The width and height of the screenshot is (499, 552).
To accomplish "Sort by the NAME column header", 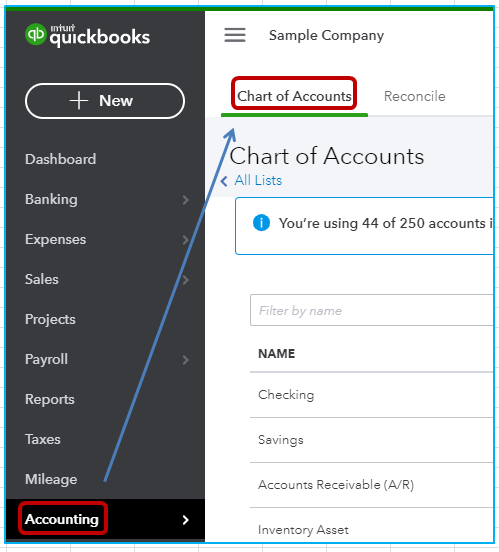I will coord(276,353).
